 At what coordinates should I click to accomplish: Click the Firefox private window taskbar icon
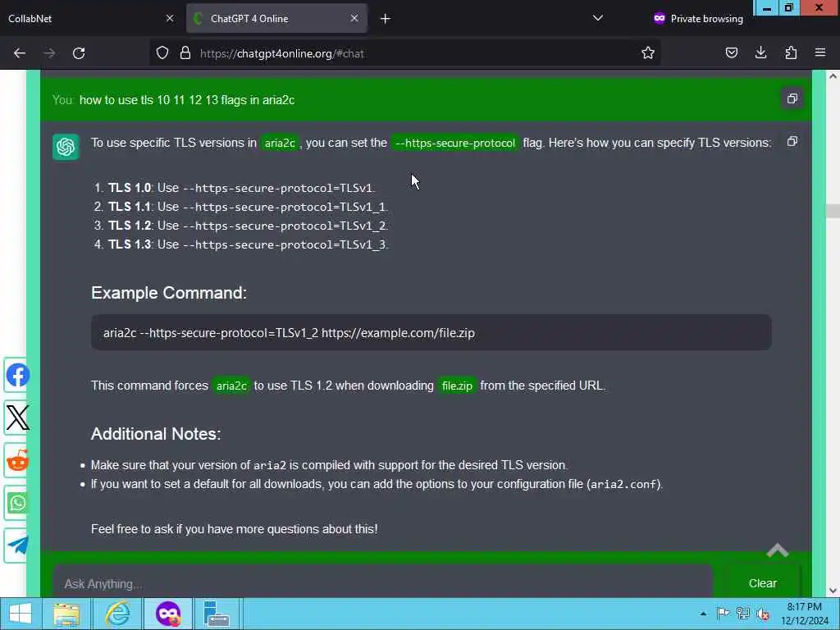pos(168,614)
